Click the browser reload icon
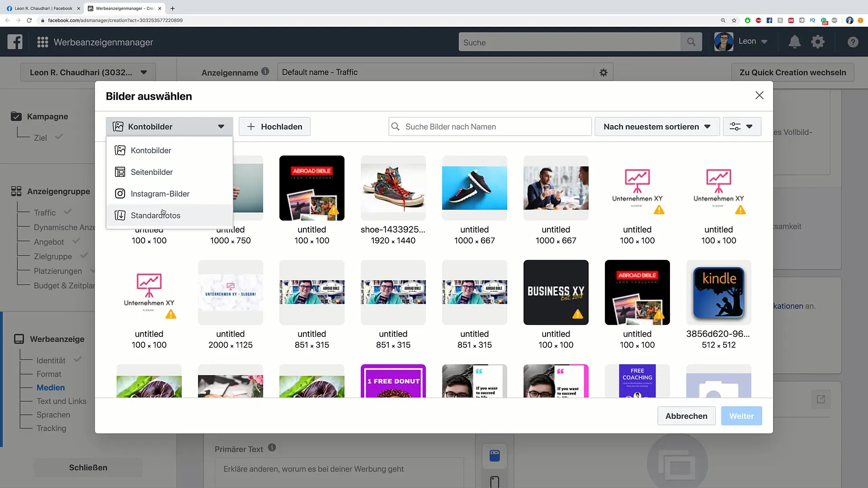 click(29, 20)
